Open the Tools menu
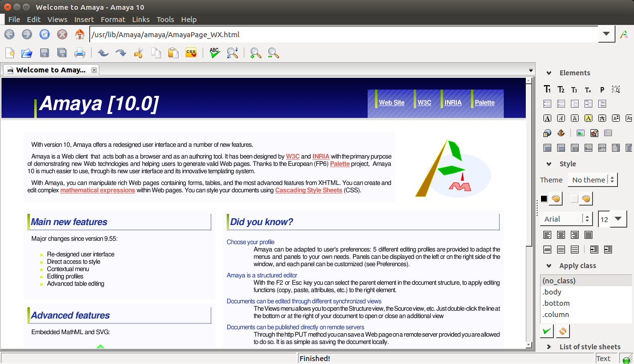Viewport: 634px width, 364px height. [x=165, y=20]
